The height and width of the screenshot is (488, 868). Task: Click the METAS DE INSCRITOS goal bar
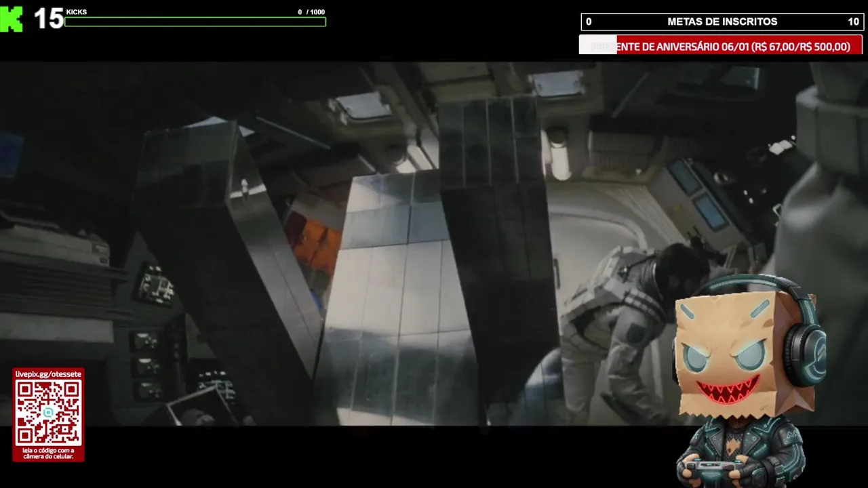click(722, 22)
